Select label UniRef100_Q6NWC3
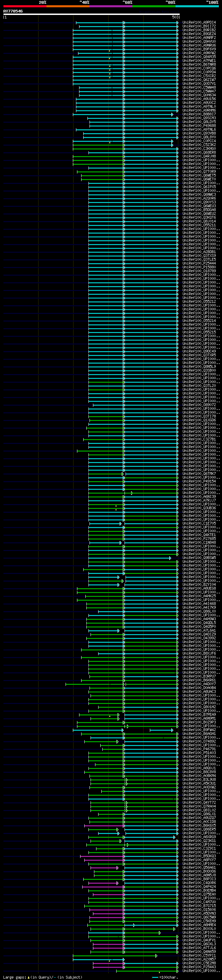The height and width of the screenshot is (980, 222). point(199,194)
